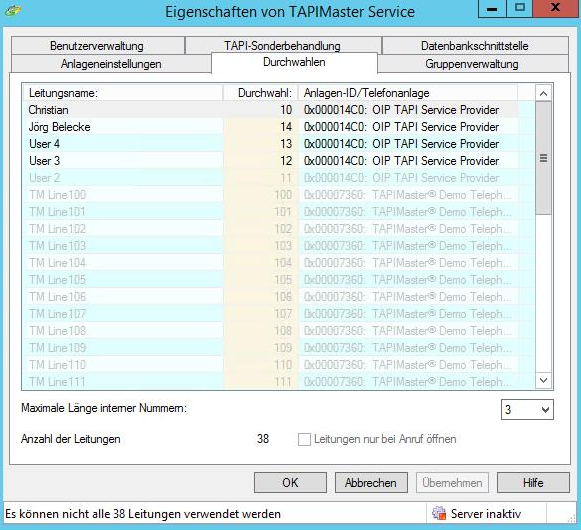Click the resize grip in status bar corner
The image size is (581, 530).
[571, 519]
